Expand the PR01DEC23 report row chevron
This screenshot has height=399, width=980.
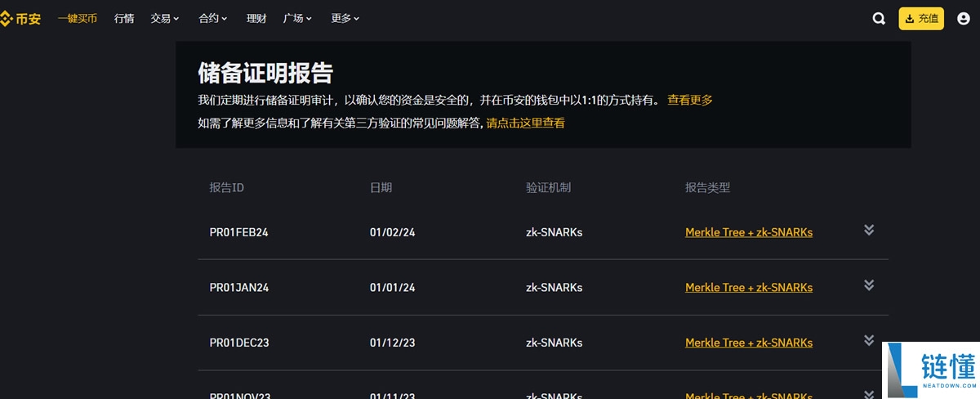[869, 340]
